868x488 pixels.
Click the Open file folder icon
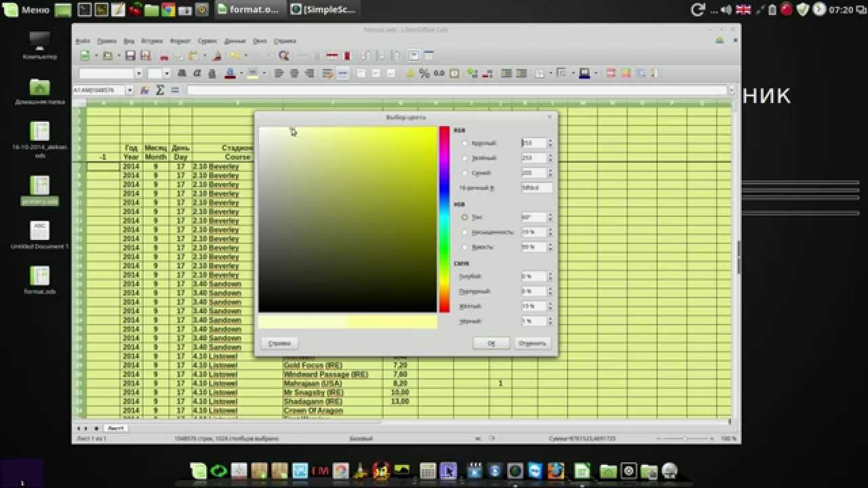107,56
